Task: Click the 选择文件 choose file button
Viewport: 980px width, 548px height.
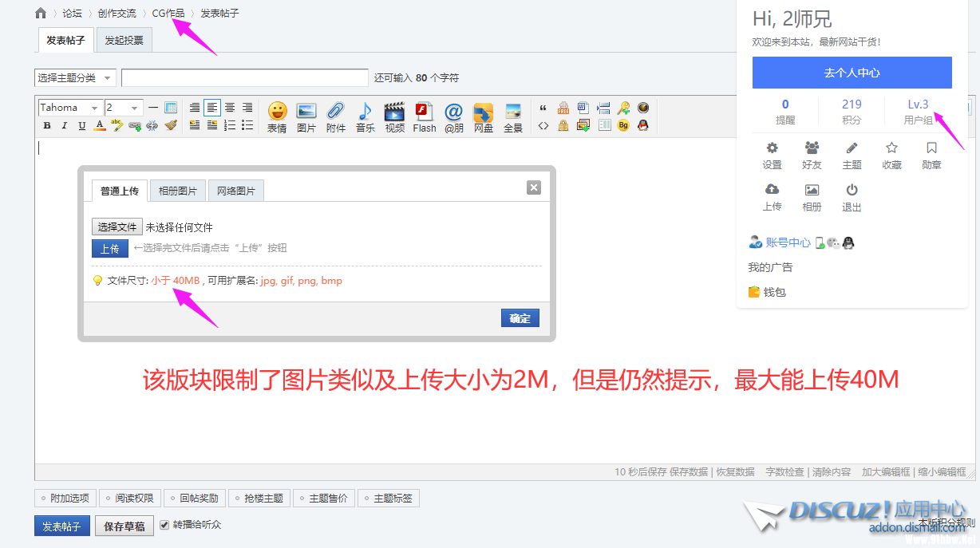Action: [117, 227]
